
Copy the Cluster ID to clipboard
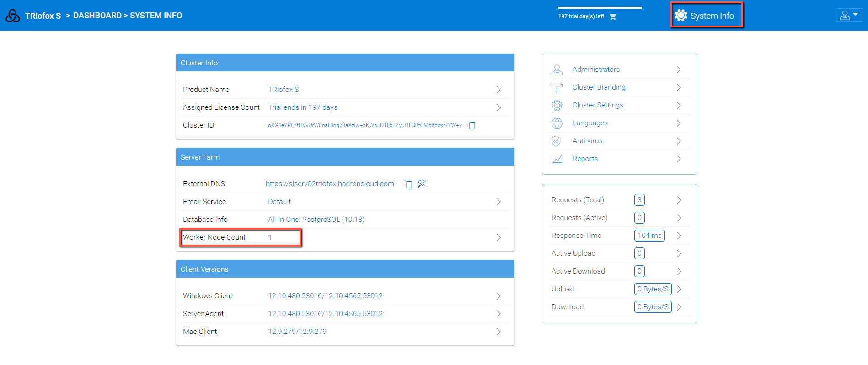click(x=472, y=125)
